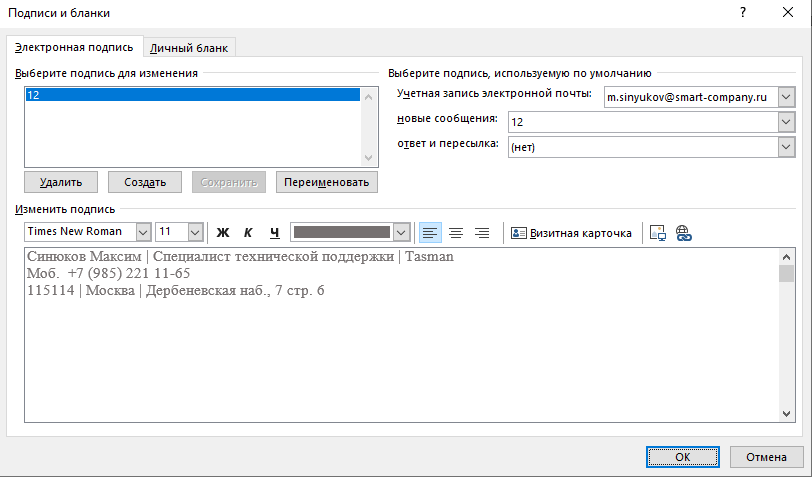
Task: Toggle bold formatting (Ж) button
Action: [223, 233]
